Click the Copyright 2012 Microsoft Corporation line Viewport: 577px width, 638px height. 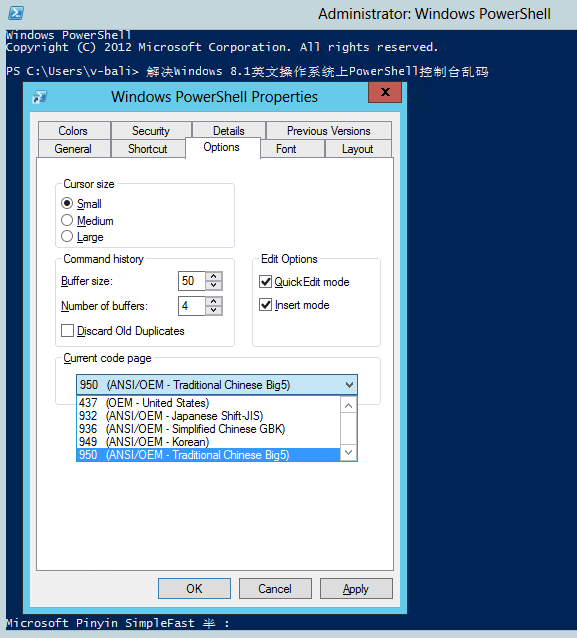(222, 47)
